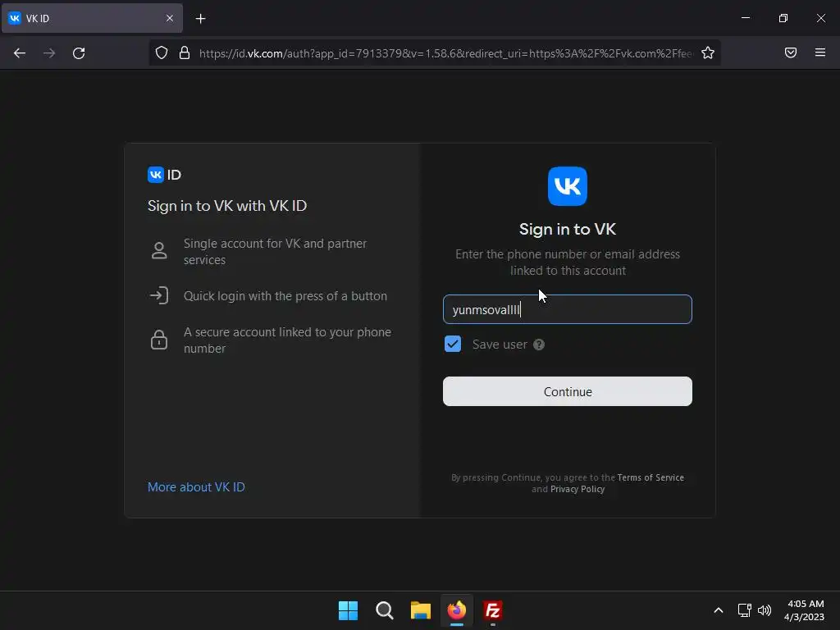
Task: Open the Firefox hamburger menu
Action: coord(820,52)
